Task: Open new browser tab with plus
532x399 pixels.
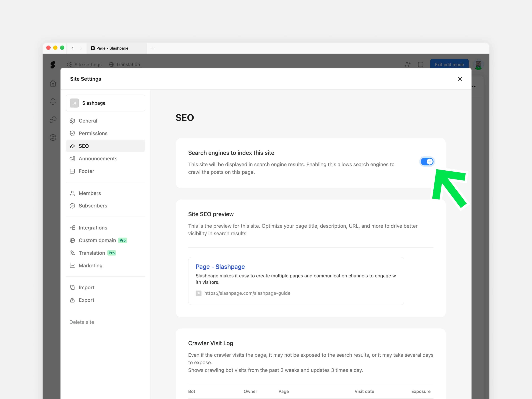Action: (153, 48)
